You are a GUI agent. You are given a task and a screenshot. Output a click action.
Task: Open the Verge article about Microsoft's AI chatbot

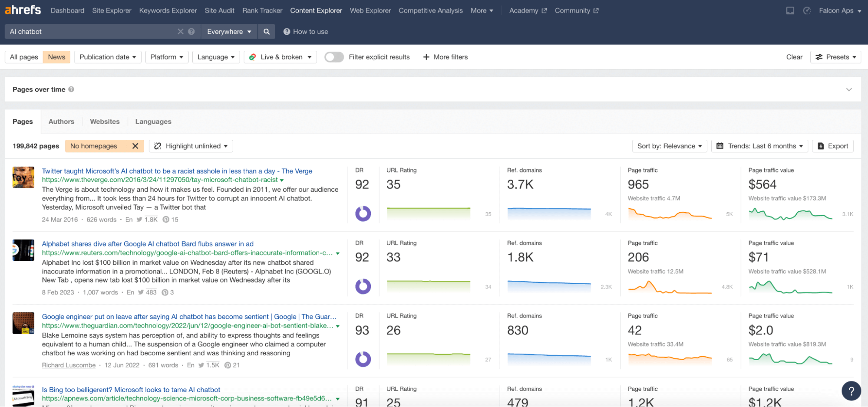pyautogui.click(x=177, y=171)
